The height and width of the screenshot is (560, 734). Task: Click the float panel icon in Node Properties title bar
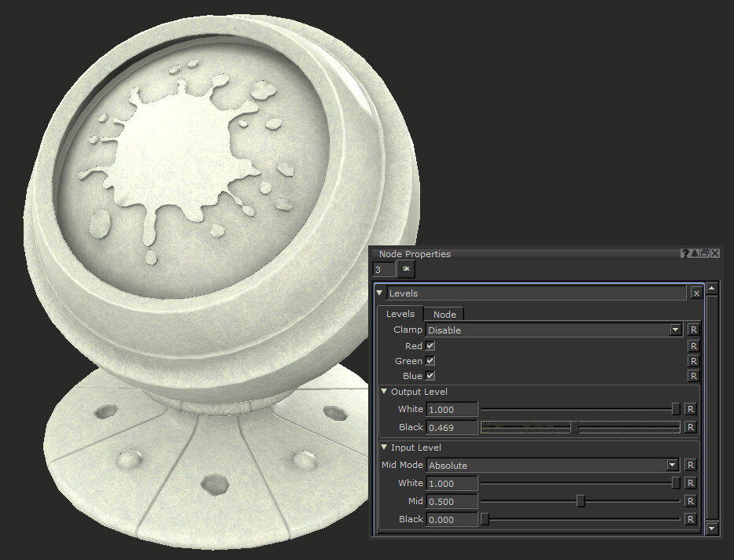tap(705, 253)
